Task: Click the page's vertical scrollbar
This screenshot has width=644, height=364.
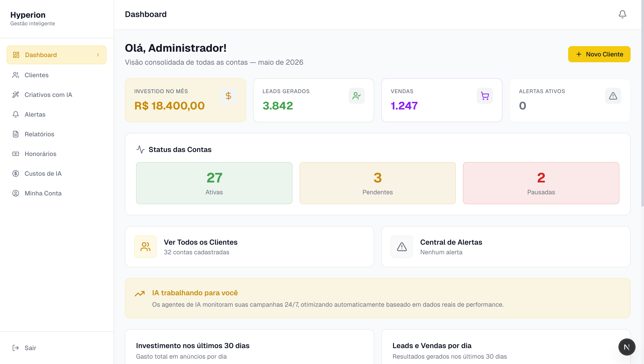Action: pyautogui.click(x=642, y=104)
